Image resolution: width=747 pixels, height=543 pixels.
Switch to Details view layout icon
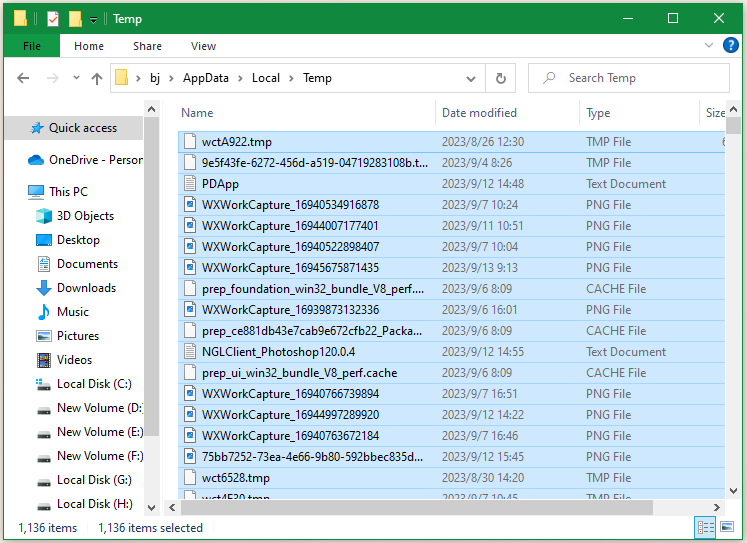click(706, 527)
